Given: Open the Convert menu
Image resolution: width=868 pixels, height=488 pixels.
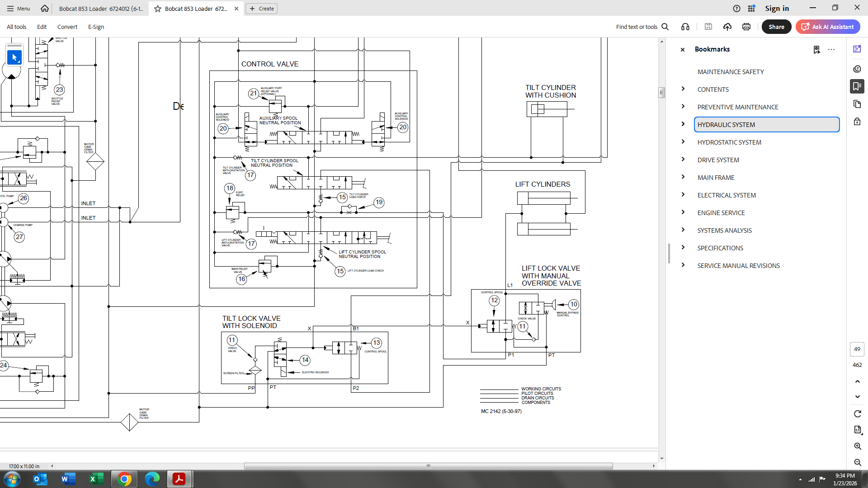Looking at the screenshot, I should pyautogui.click(x=67, y=27).
